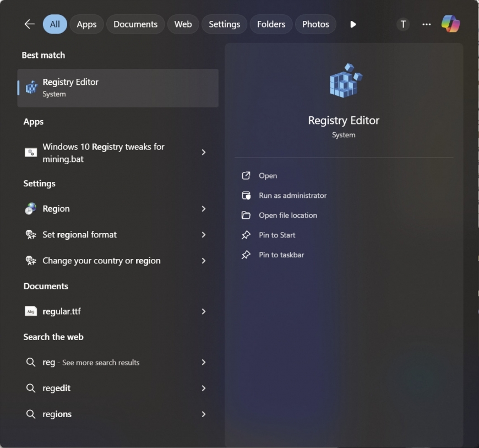Click the Registry Editor icon in Best match

31,88
